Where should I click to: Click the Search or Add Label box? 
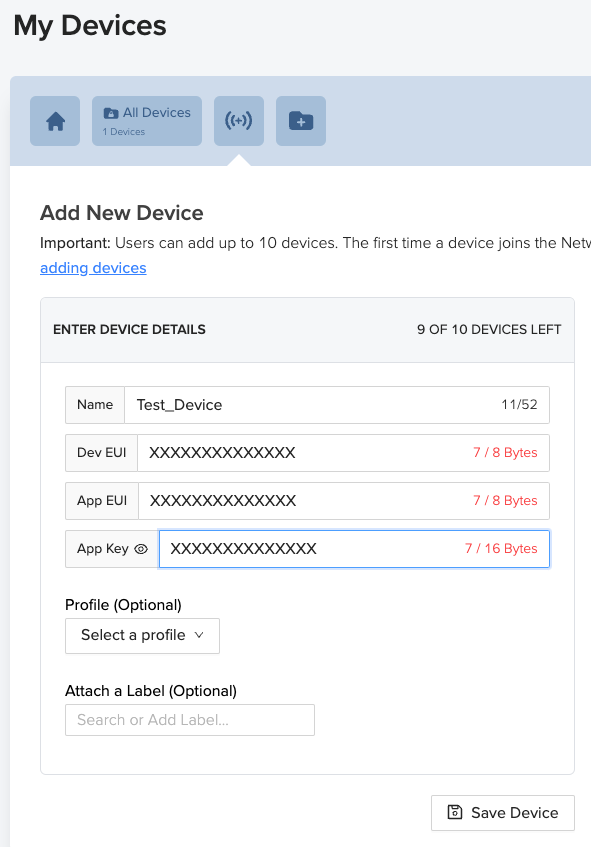(190, 720)
